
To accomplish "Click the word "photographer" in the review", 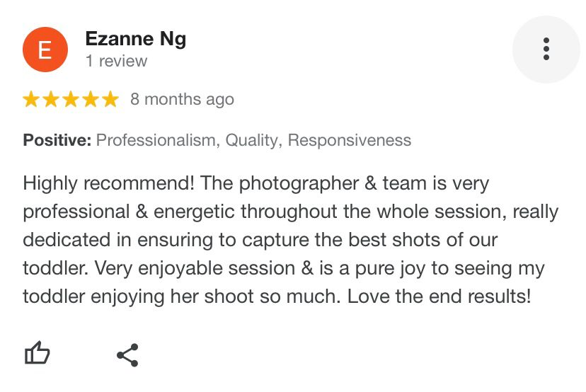I will [x=299, y=184].
